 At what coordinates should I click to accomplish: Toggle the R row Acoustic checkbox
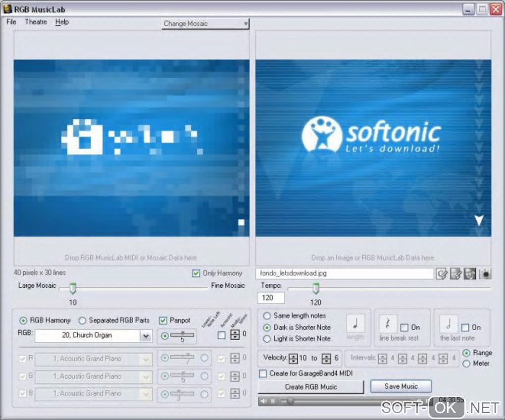221,359
